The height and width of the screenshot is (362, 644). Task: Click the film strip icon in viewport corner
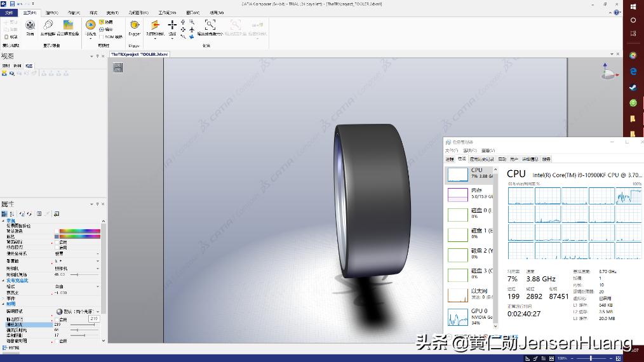[x=117, y=68]
